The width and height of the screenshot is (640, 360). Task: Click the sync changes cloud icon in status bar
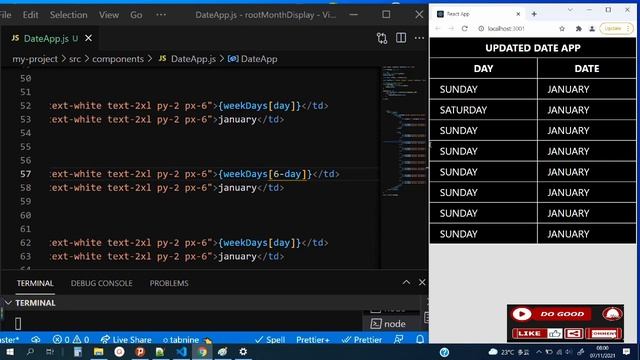36,340
